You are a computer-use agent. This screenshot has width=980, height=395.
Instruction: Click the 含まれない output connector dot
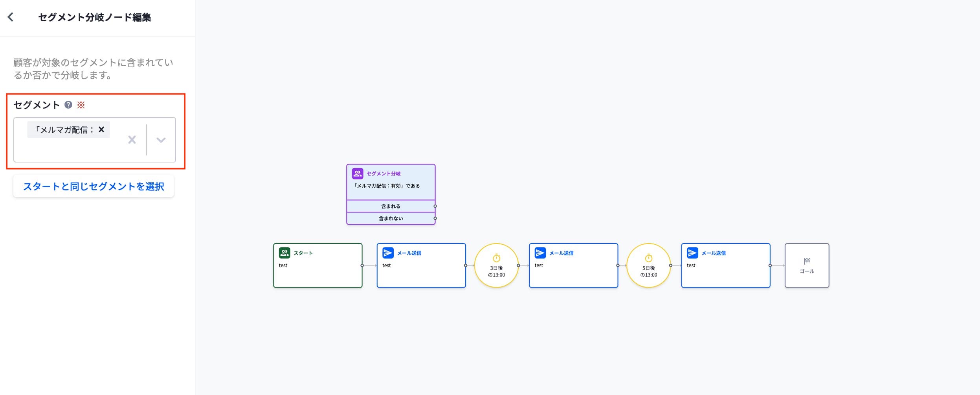pos(435,218)
